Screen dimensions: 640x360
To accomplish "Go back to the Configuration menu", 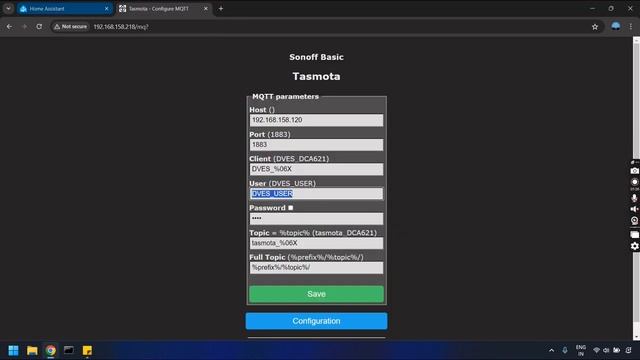I will point(316,321).
